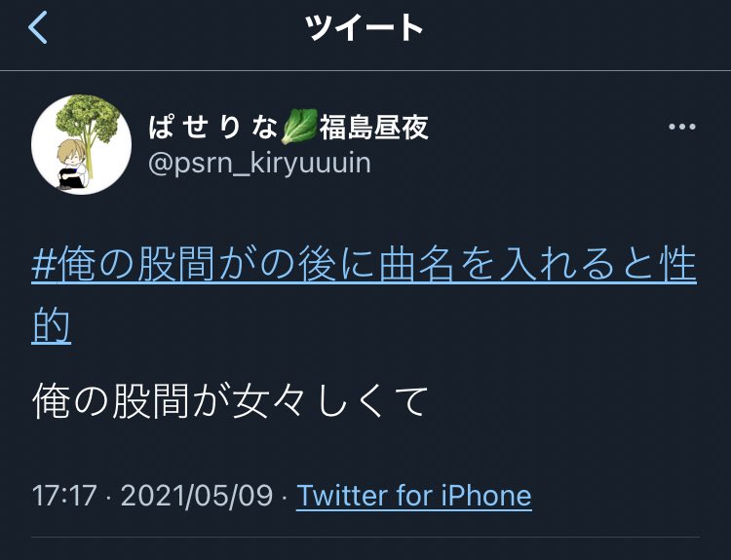Click 女々しくて in the tweet body
This screenshot has height=560, width=731.
(x=330, y=400)
